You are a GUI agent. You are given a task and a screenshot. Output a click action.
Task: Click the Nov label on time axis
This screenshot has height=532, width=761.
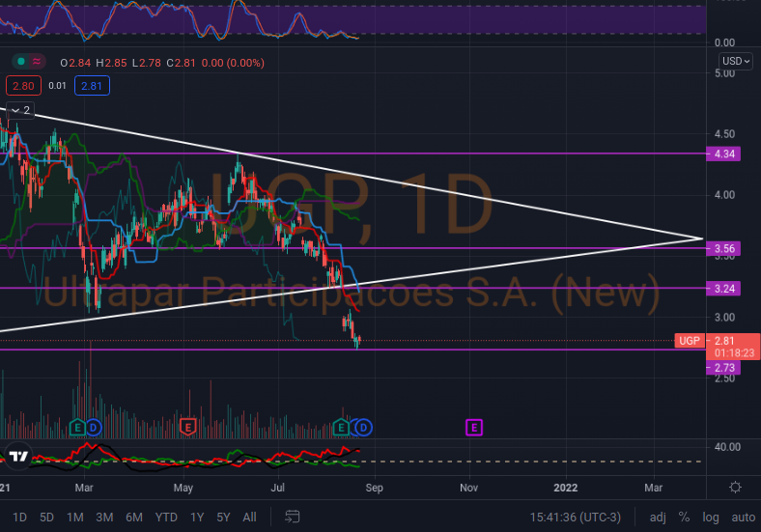point(468,488)
